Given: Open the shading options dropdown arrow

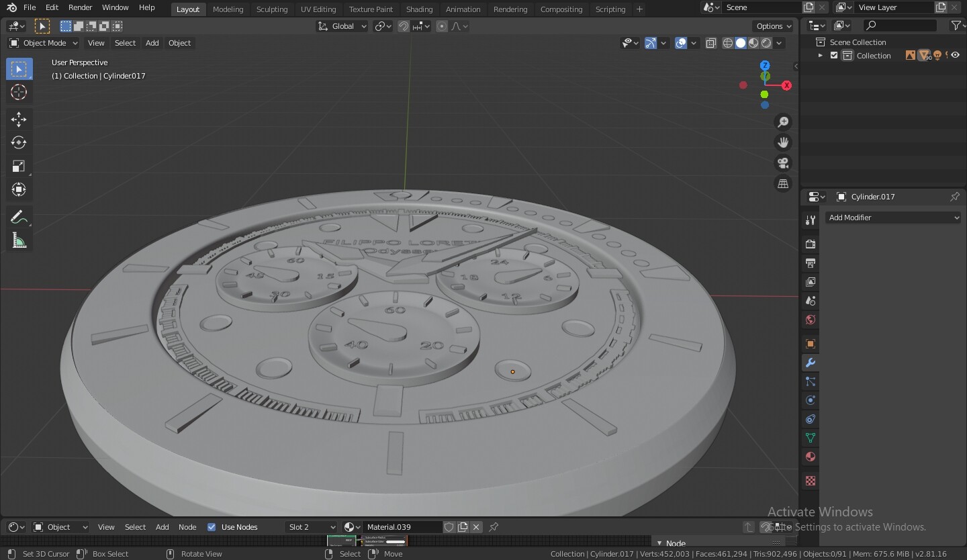Looking at the screenshot, I should [779, 43].
